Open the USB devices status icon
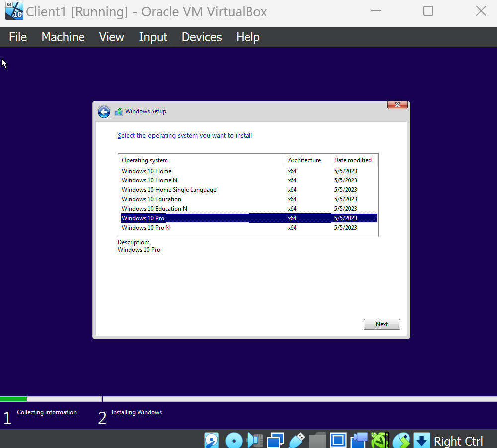The width and height of the screenshot is (497, 448). tap(297, 440)
